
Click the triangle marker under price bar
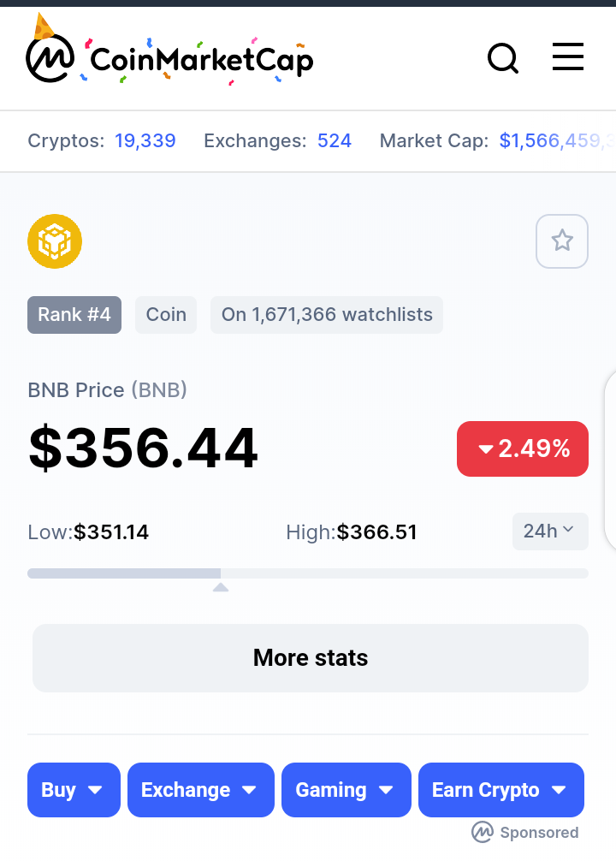[221, 587]
